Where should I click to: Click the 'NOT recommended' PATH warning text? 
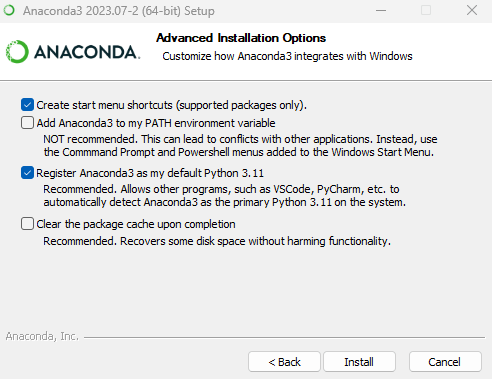point(240,145)
